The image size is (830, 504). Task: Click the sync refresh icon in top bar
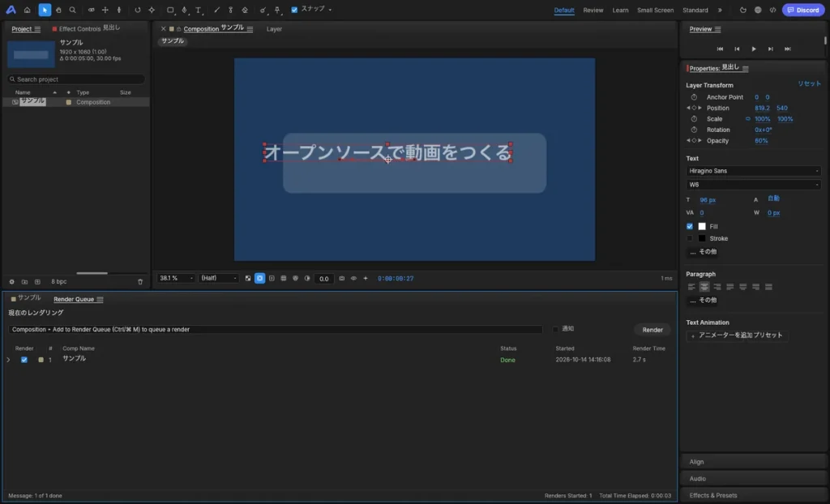click(743, 10)
